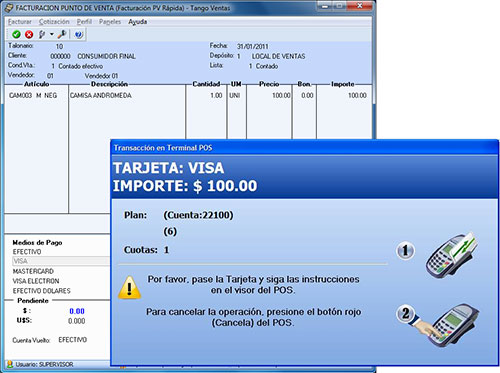Select EFECTIVO DOLARES payment method

point(42,291)
